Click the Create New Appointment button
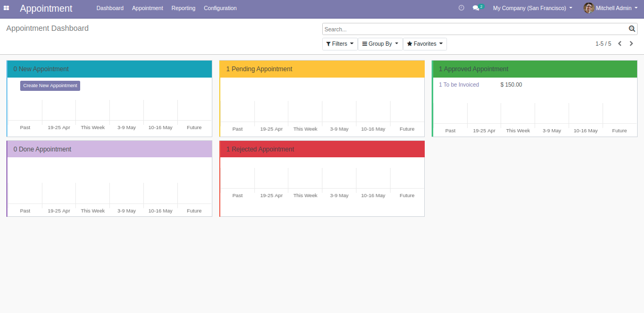The width and height of the screenshot is (644, 313). (x=50, y=86)
